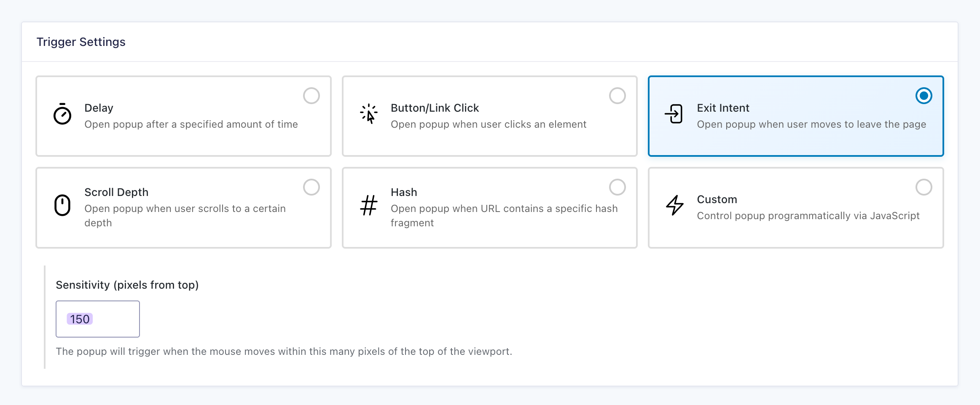Click the Exit Intent door-arrow icon
Viewport: 980px width, 405px height.
(674, 114)
